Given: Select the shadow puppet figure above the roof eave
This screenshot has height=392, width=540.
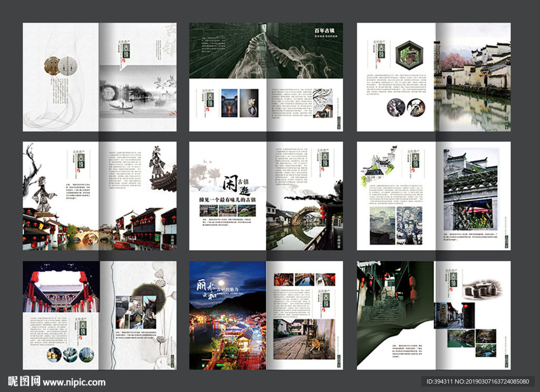Looking at the screenshot, I should click(157, 163).
